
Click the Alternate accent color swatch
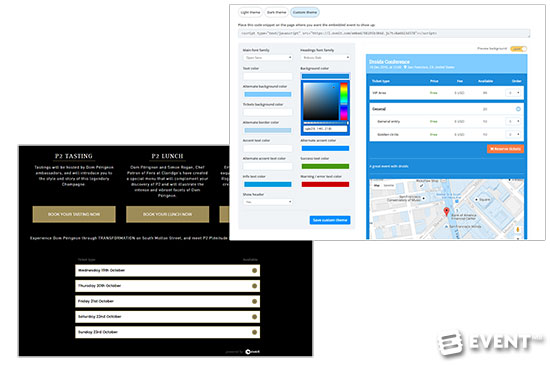325,148
